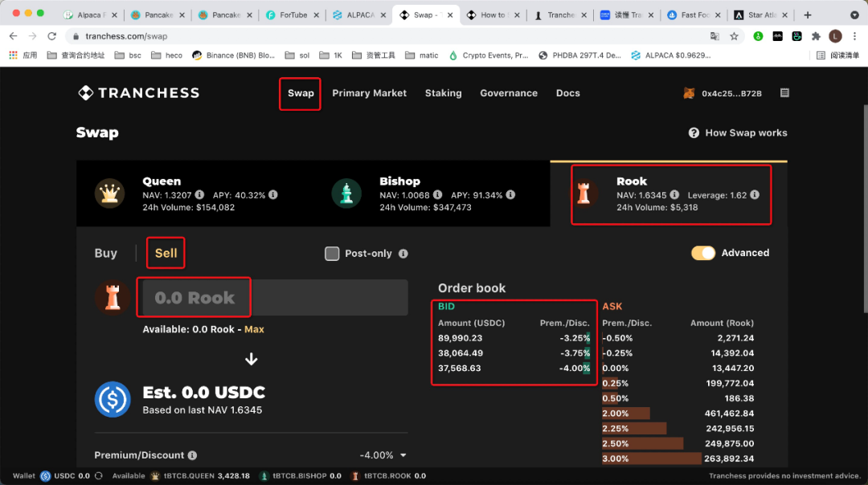Click the Tranchess logo
Image resolution: width=868 pixels, height=485 pixels.
[x=138, y=93]
